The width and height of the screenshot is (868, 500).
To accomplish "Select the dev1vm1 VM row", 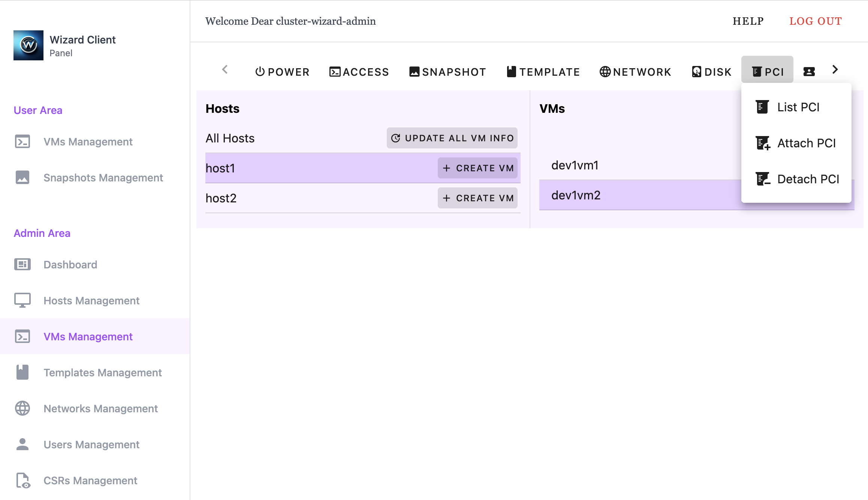I will point(637,165).
